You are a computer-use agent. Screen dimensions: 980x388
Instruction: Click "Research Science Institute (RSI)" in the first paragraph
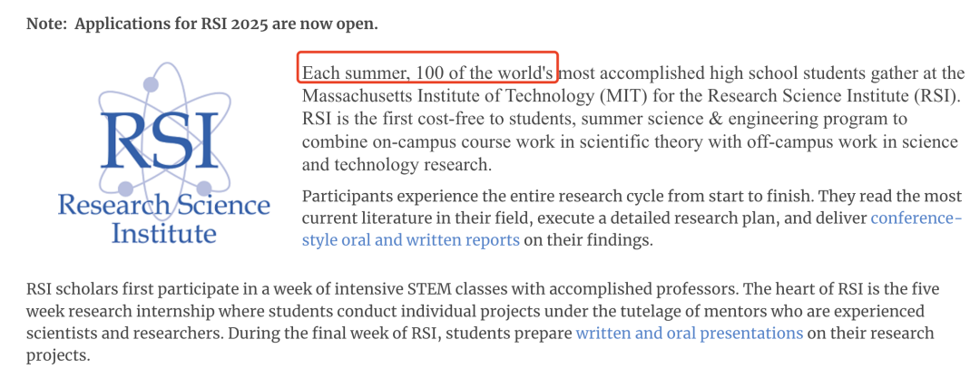coord(852,95)
